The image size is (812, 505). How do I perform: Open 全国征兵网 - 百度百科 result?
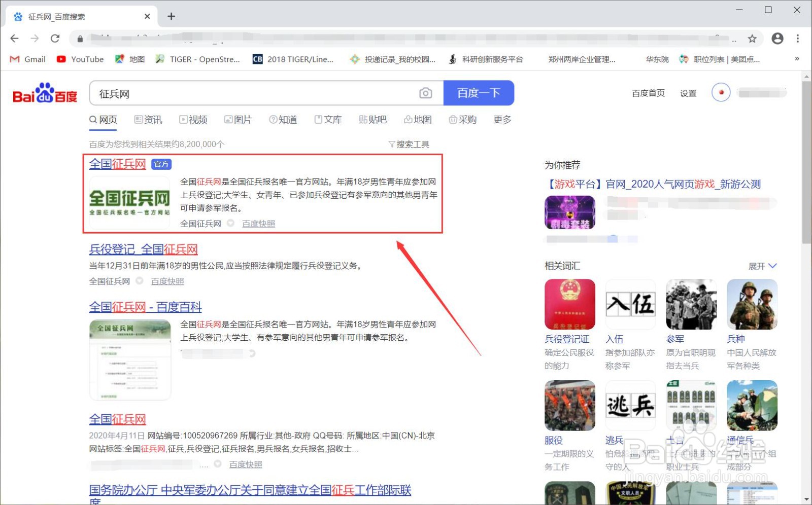(145, 307)
